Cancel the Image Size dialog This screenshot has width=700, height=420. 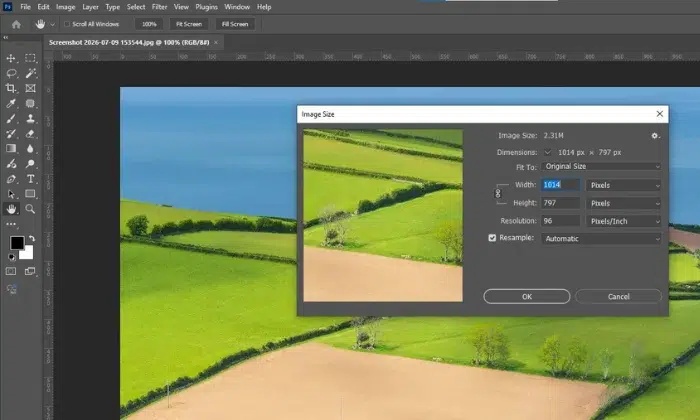point(618,296)
